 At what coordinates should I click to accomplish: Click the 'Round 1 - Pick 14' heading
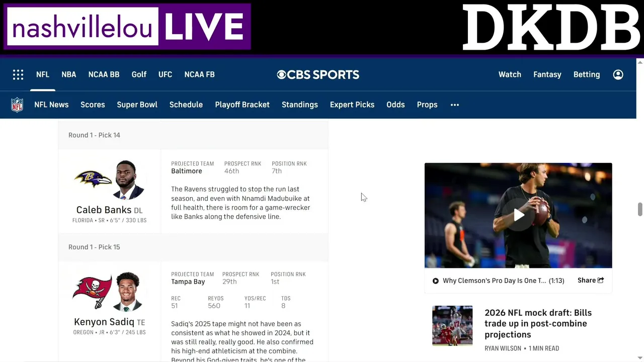[x=94, y=135]
